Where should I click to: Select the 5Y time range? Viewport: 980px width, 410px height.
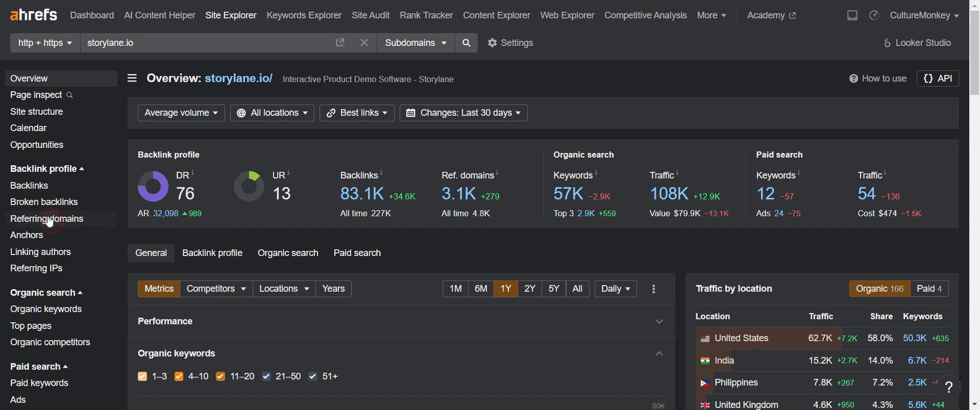[x=554, y=289]
